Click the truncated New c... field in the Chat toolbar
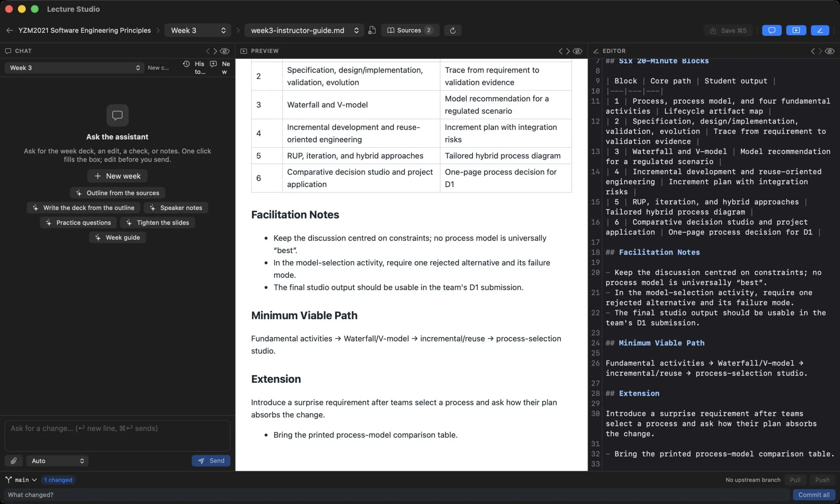 (x=158, y=68)
